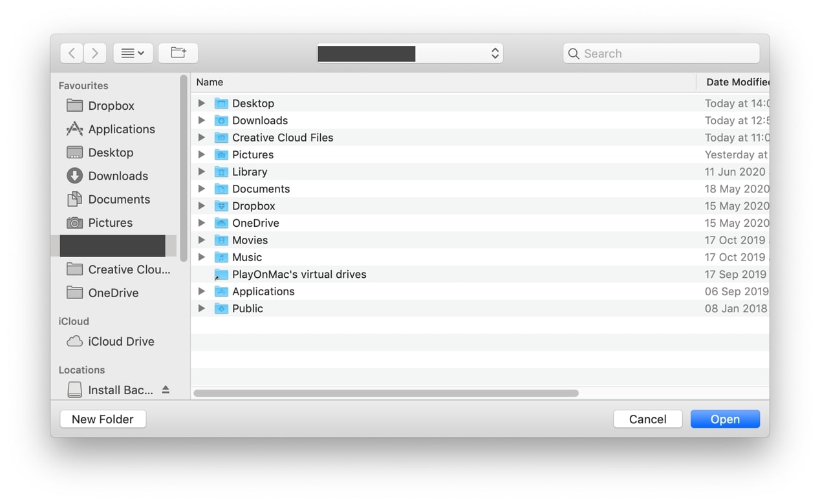
Task: Click the Cancel button
Action: [647, 419]
